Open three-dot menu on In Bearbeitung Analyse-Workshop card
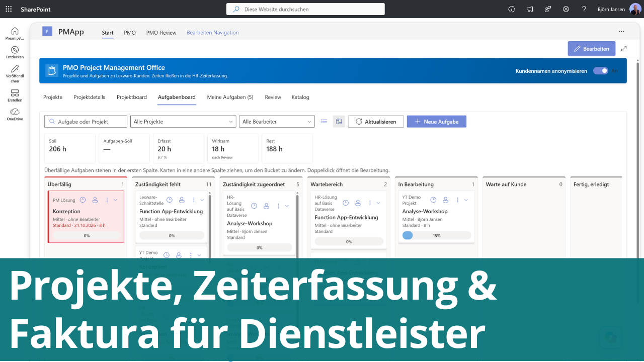Screen dimensions: 644x362 457,200
